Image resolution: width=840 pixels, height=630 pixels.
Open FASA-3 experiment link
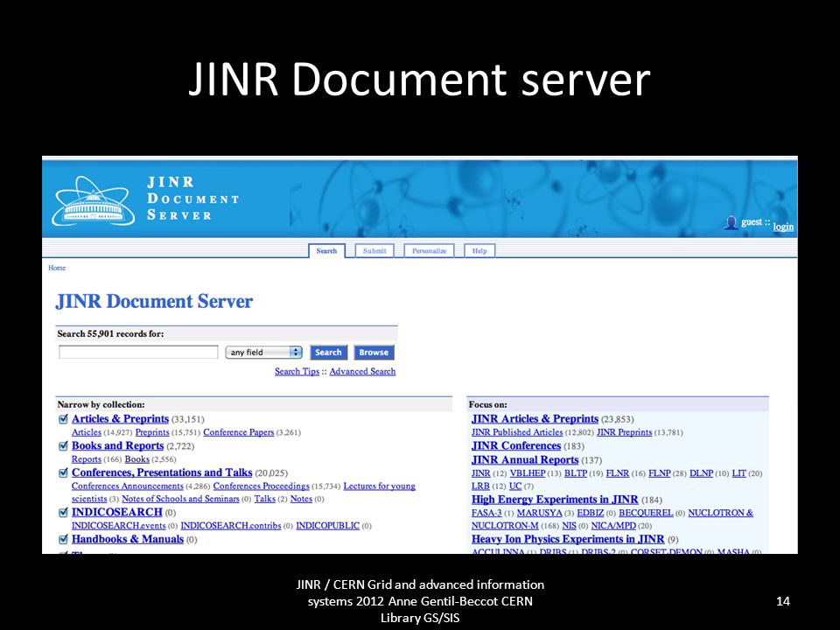tap(486, 513)
